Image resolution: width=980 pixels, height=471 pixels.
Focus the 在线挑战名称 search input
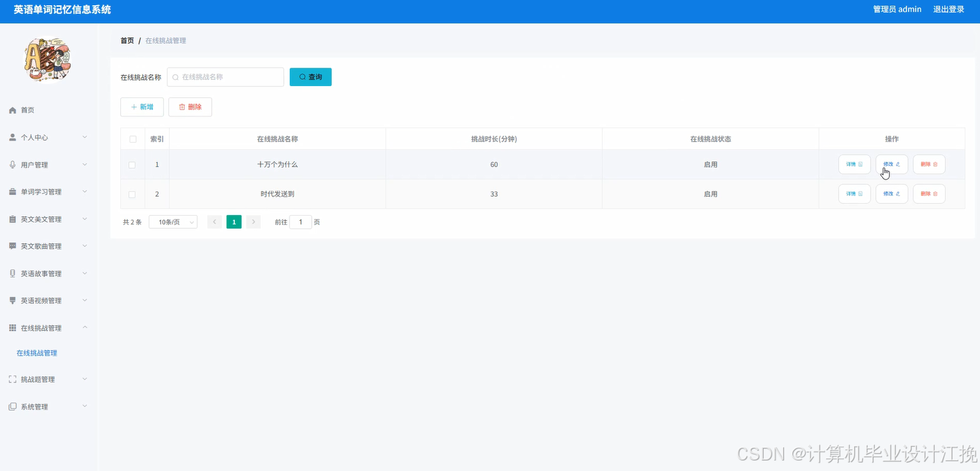click(x=226, y=77)
